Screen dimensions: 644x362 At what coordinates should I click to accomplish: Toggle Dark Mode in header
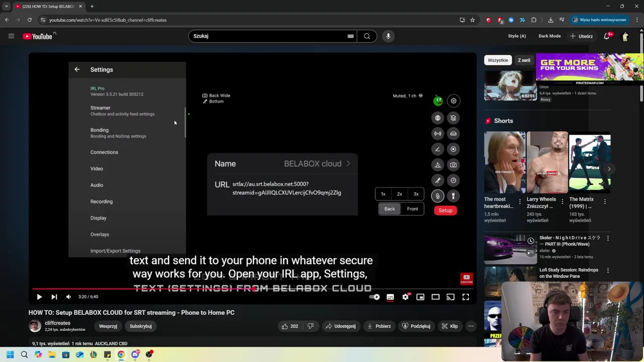click(549, 36)
